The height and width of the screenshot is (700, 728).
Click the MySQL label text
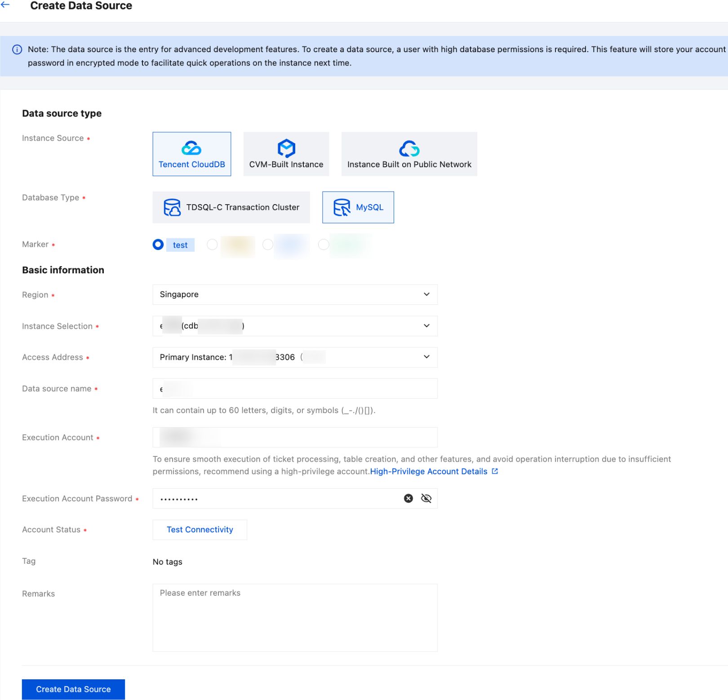(370, 207)
